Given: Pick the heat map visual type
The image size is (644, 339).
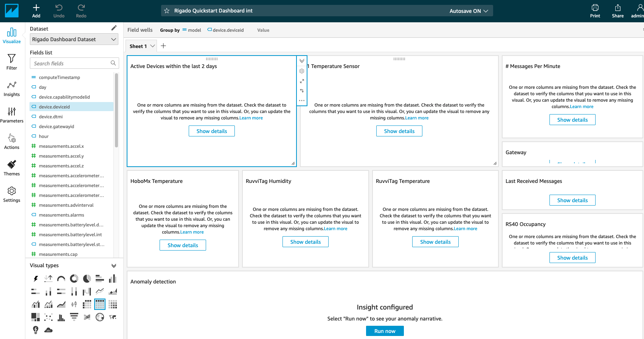Looking at the screenshot, I should [x=113, y=304].
